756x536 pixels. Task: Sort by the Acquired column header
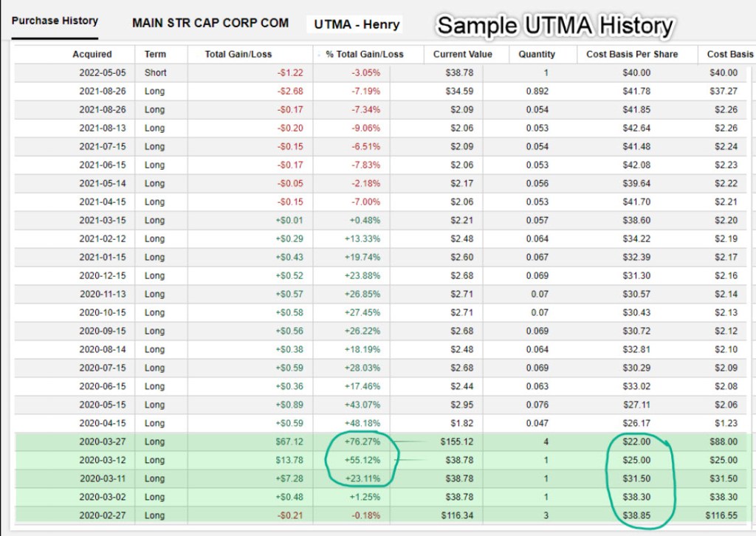coord(92,54)
